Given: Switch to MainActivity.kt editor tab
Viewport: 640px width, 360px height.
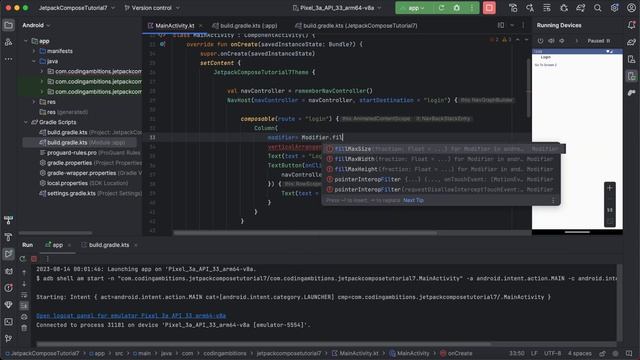Looking at the screenshot, I should tap(174, 26).
